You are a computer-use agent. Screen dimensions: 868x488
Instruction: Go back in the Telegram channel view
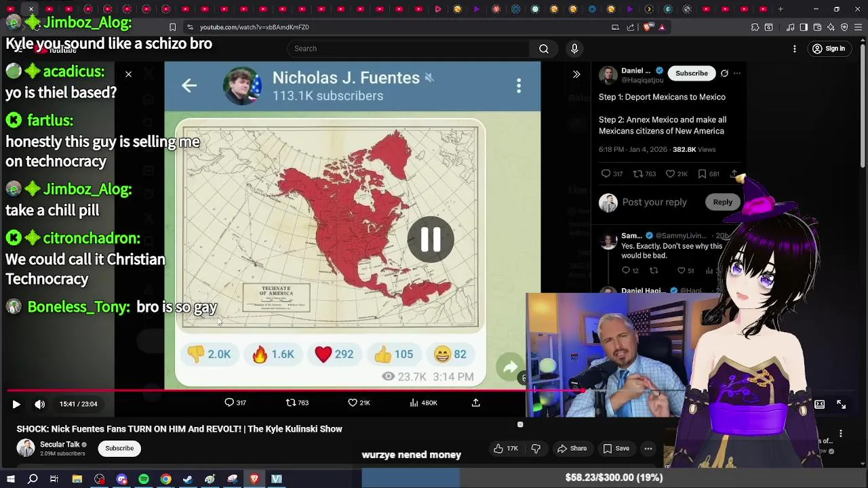pos(189,85)
